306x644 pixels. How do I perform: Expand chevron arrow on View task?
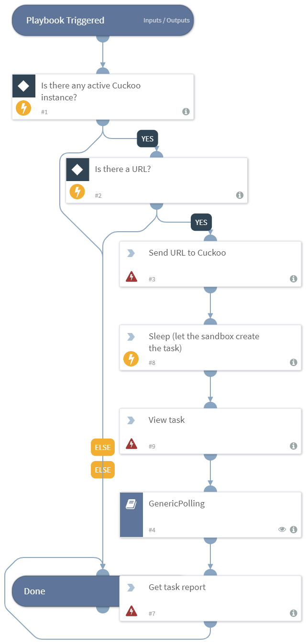click(131, 420)
